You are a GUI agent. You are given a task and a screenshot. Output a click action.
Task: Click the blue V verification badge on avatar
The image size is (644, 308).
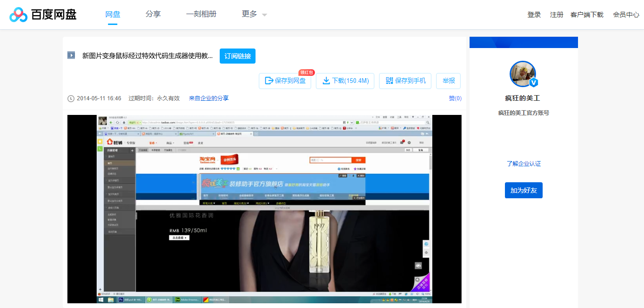point(533,83)
